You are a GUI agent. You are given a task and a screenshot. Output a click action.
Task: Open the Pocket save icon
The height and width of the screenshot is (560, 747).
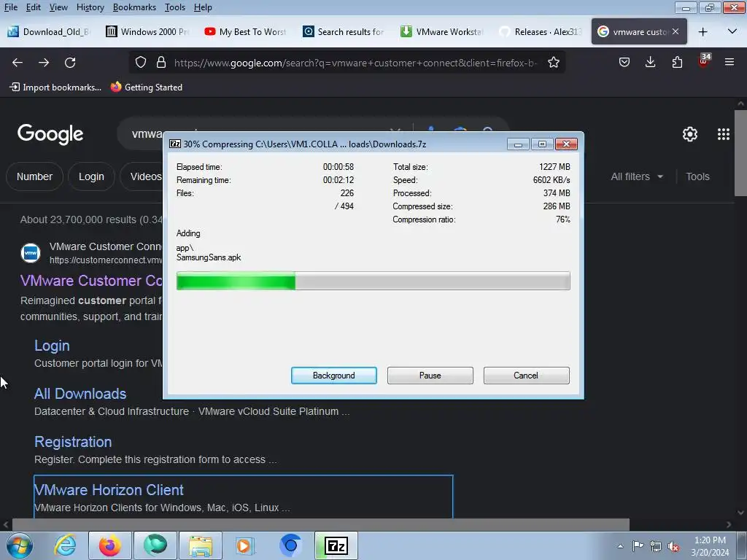click(624, 63)
